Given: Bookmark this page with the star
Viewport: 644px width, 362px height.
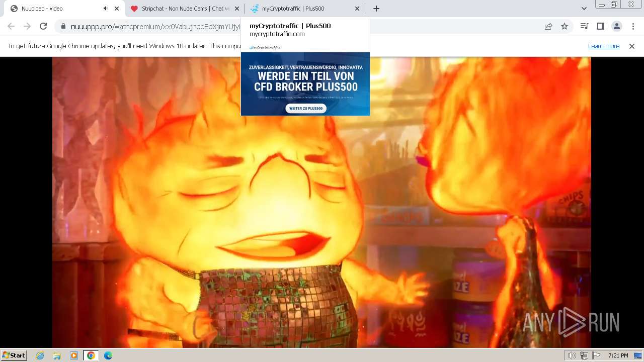Looking at the screenshot, I should pos(565,26).
